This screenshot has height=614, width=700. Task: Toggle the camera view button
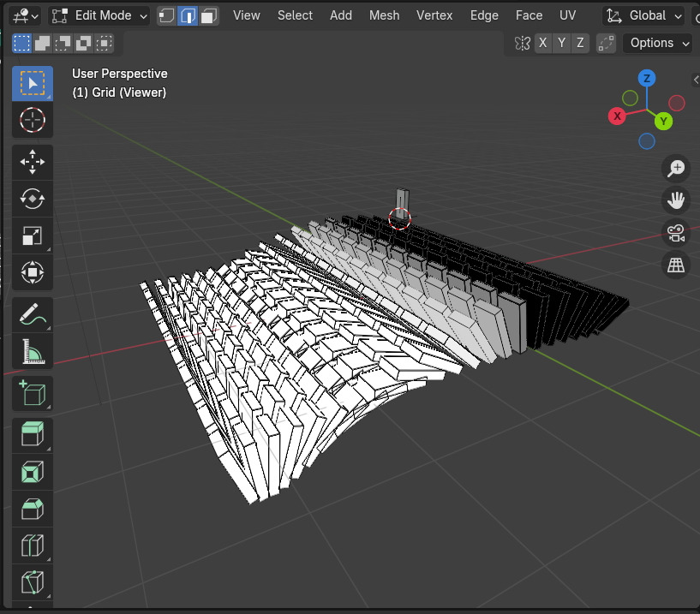(676, 233)
